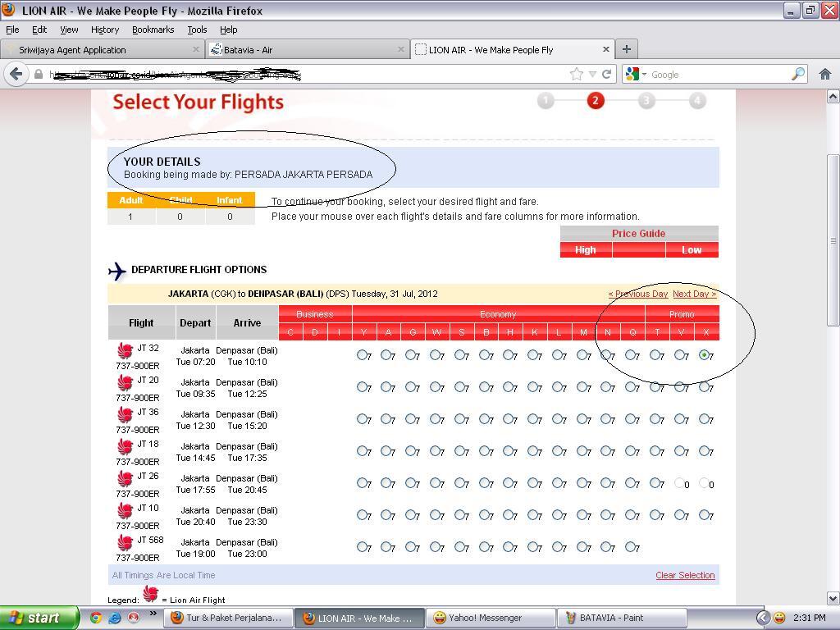Viewport: 840px width, 630px height.
Task: Select JT 32 fare class X radio button
Action: click(705, 354)
